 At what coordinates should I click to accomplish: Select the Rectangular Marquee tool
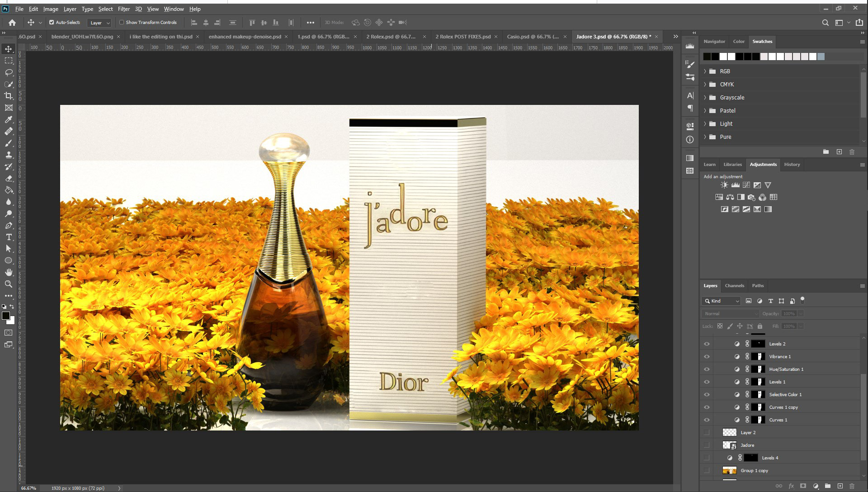tap(9, 61)
